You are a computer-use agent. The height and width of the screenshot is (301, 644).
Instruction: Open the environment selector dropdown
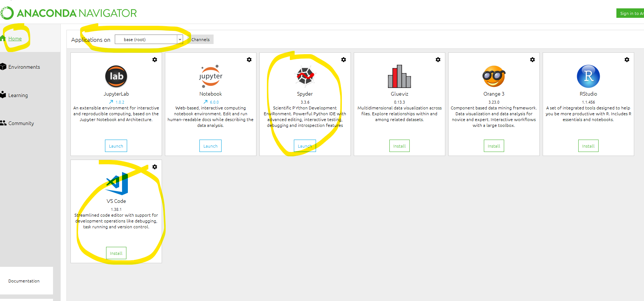(x=149, y=39)
